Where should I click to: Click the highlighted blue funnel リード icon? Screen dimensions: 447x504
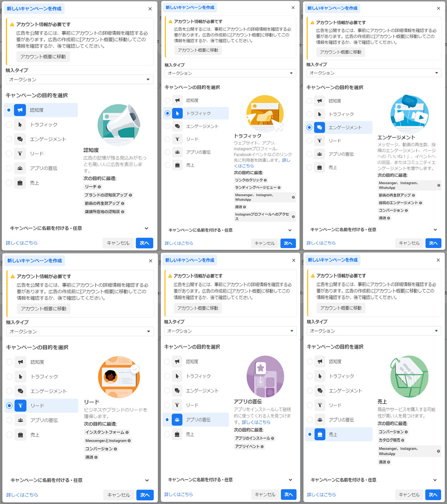click(x=20, y=406)
